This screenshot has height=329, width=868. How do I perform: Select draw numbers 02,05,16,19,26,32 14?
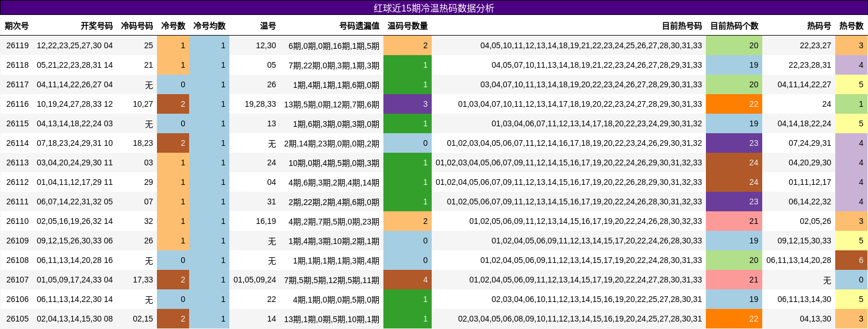pyautogui.click(x=75, y=221)
